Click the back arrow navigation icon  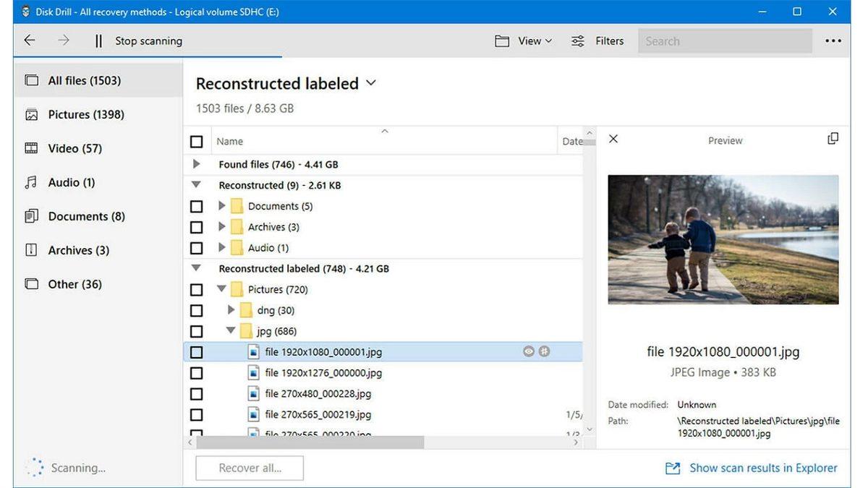30,40
